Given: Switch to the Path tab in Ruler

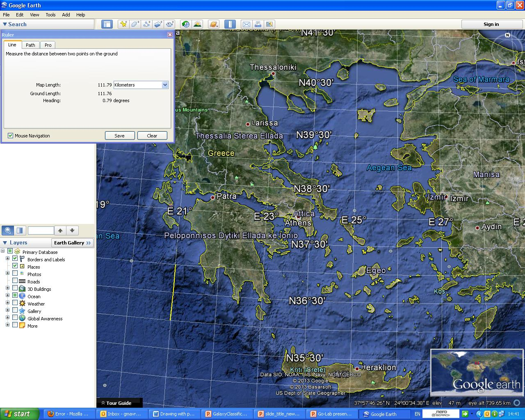Looking at the screenshot, I should tap(30, 45).
